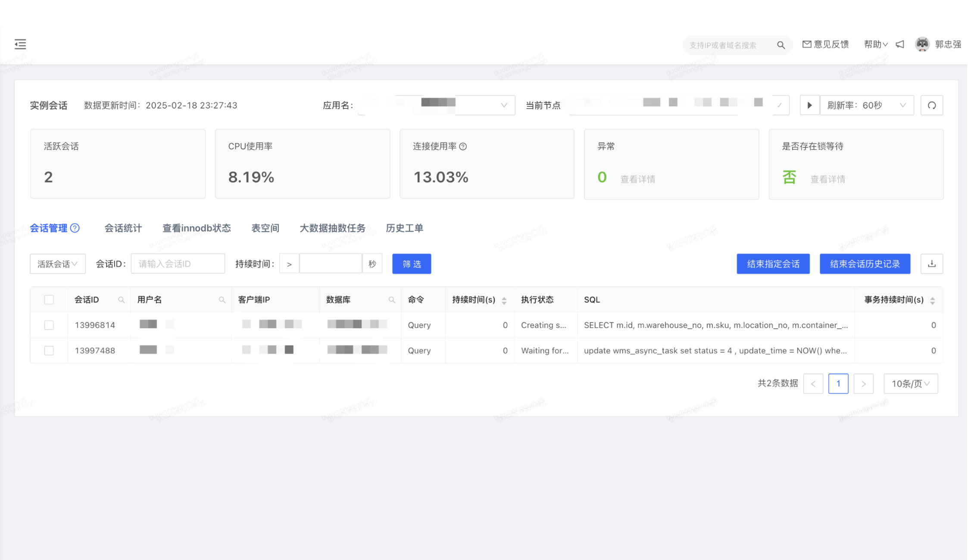Open the 10条/页 page size dropdown
Image resolution: width=968 pixels, height=560 pixels.
911,383
